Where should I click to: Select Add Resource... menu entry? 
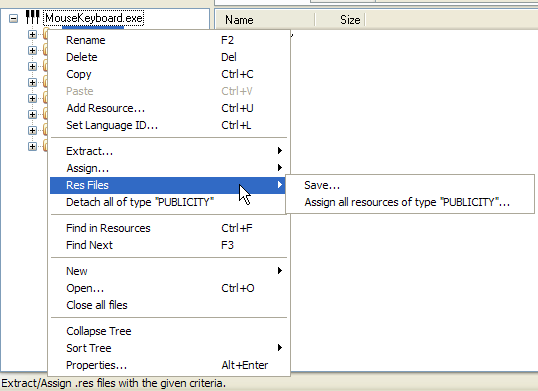[x=168, y=108]
